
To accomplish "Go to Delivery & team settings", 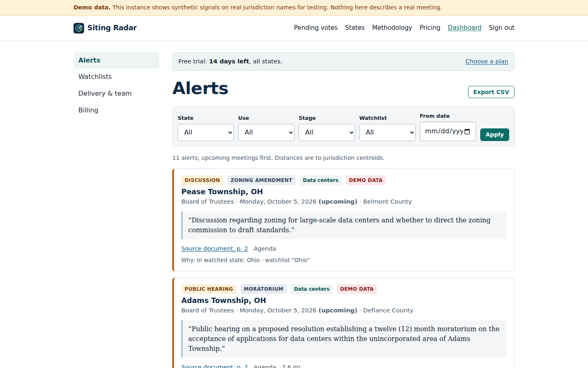I will click(x=116, y=94).
